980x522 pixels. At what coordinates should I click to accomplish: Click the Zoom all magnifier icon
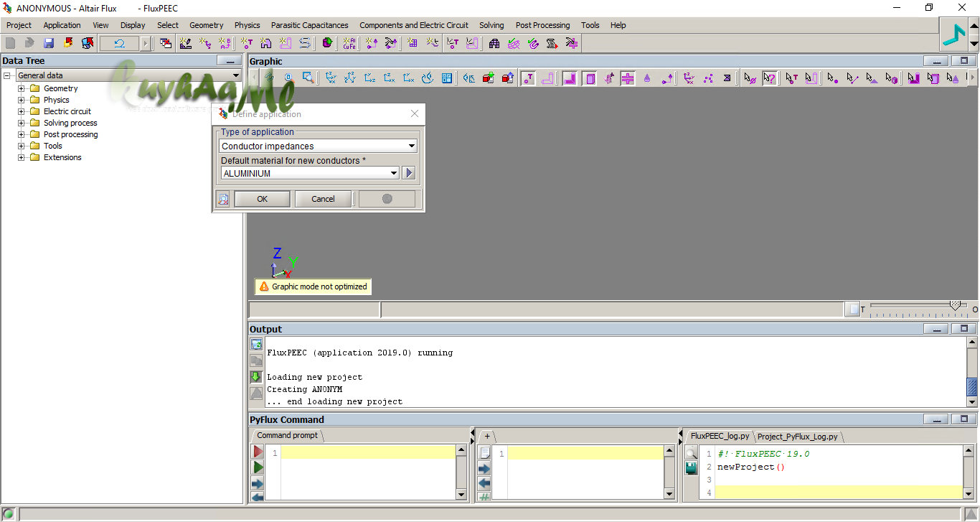(x=288, y=78)
